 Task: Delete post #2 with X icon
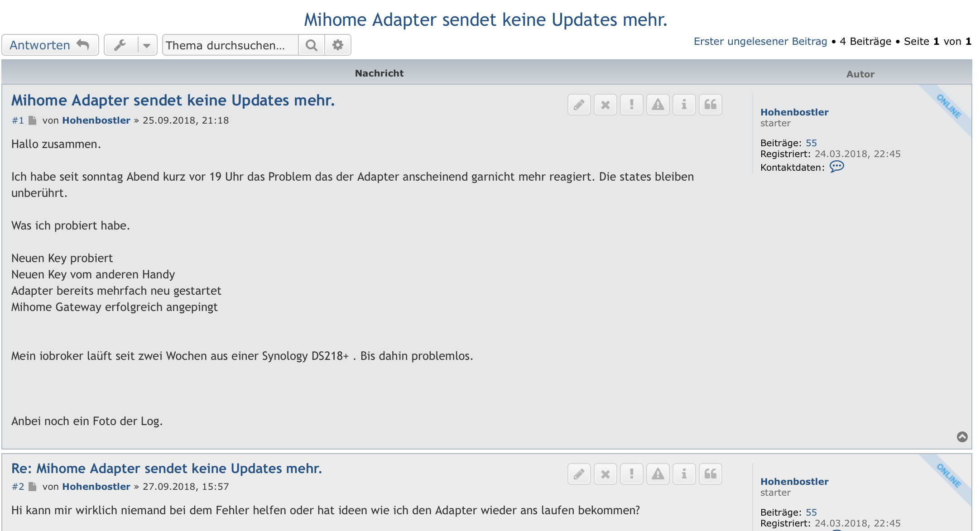click(605, 474)
